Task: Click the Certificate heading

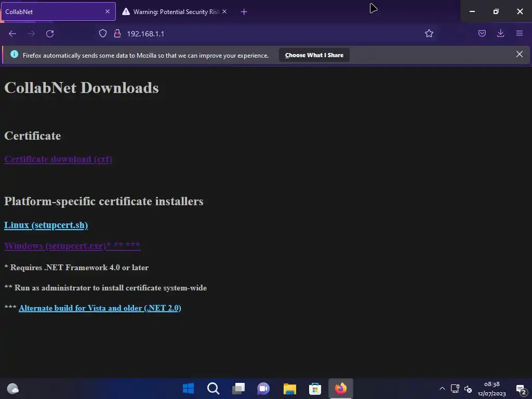Action: (33, 136)
